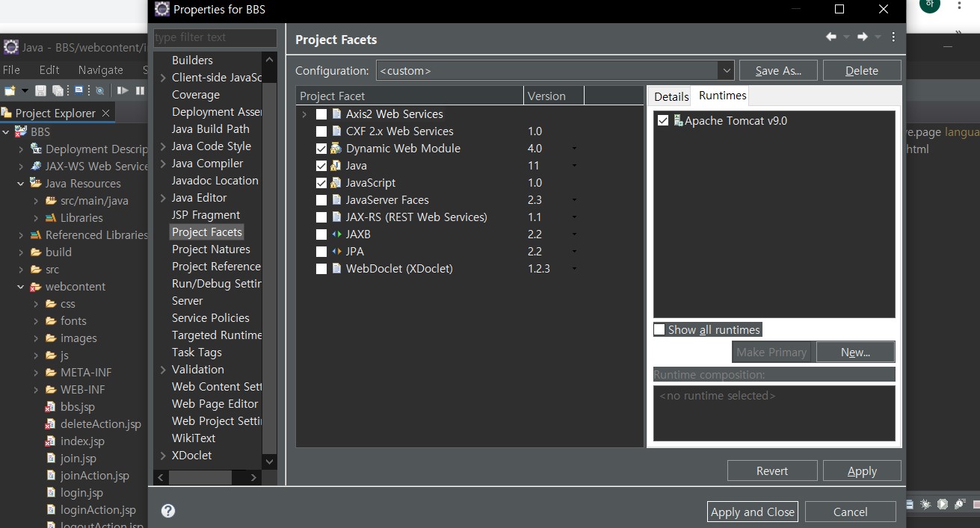This screenshot has width=980, height=528.
Task: Check the JAX-RS (REST Web Services) facet
Action: 321,217
